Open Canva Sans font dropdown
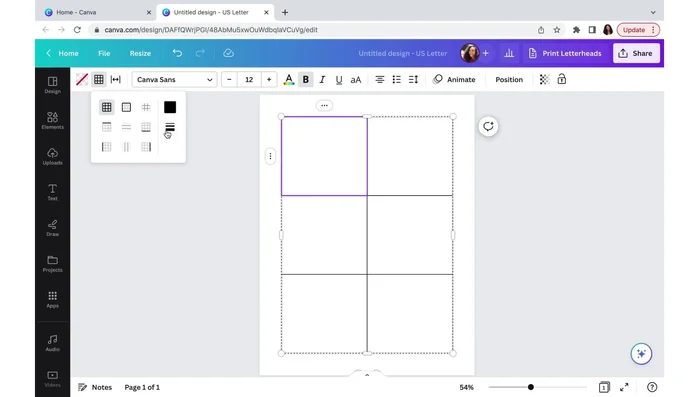 (174, 80)
